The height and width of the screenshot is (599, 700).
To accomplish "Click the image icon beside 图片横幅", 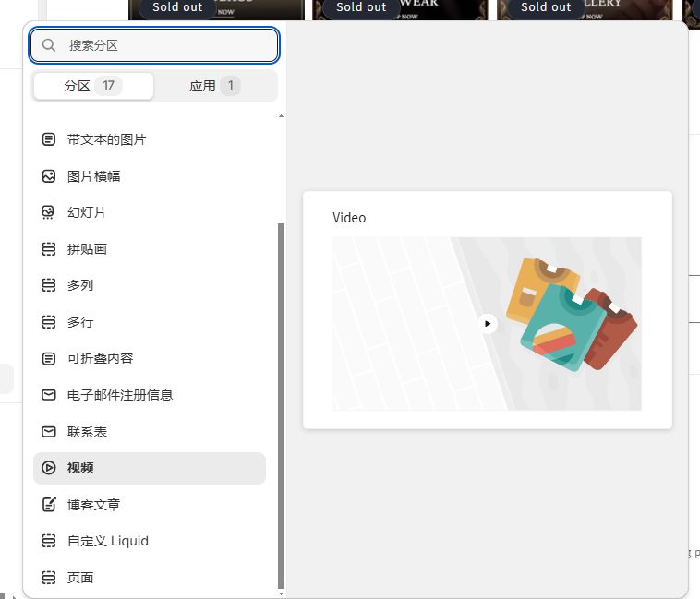I will (49, 176).
